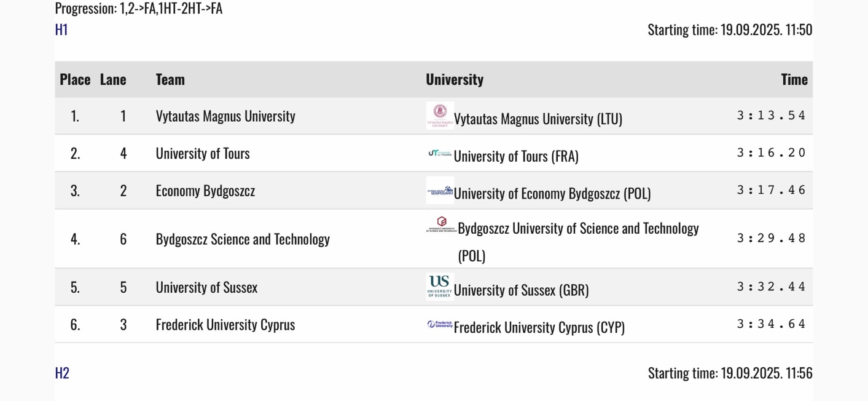Click the Economy Bydgoszcz team name

(x=205, y=191)
